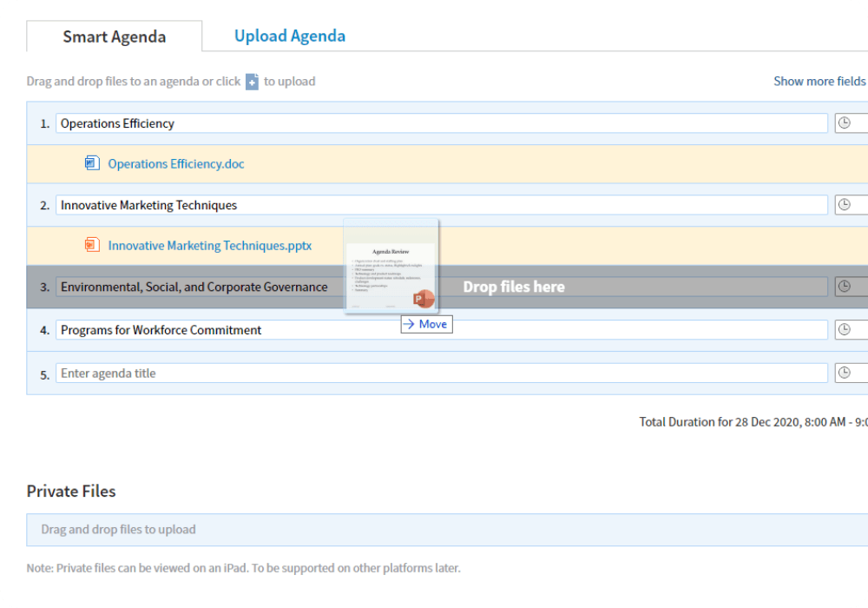Open duration clock for Environmental, Social governance item
This screenshot has height=608, width=868.
(x=844, y=287)
